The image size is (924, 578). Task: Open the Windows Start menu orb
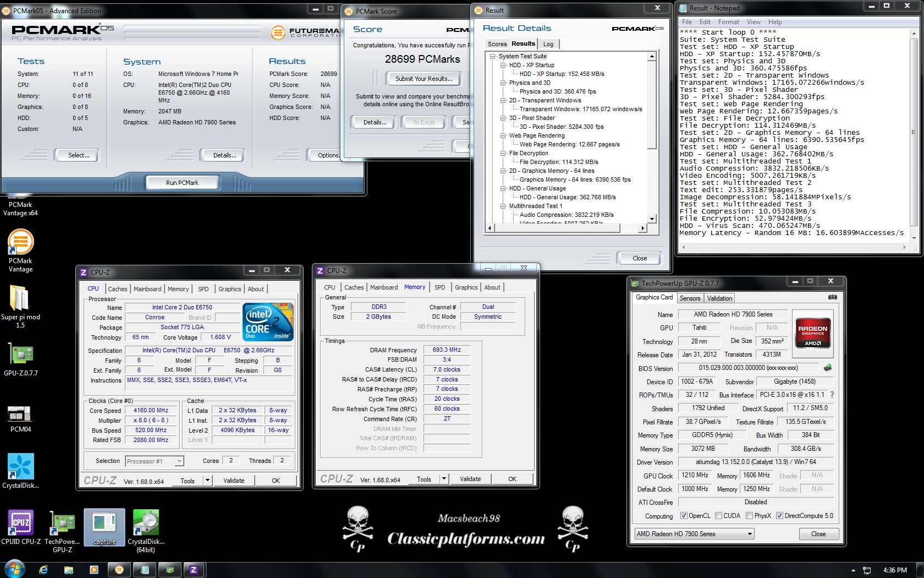14,569
